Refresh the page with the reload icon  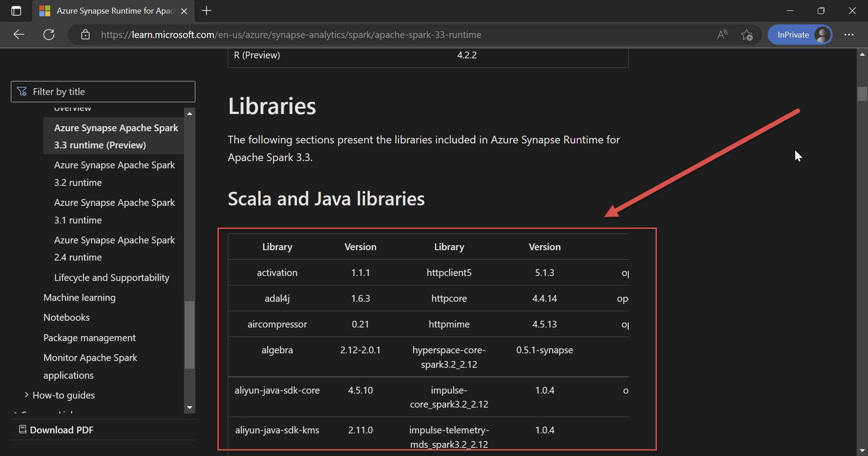point(49,35)
